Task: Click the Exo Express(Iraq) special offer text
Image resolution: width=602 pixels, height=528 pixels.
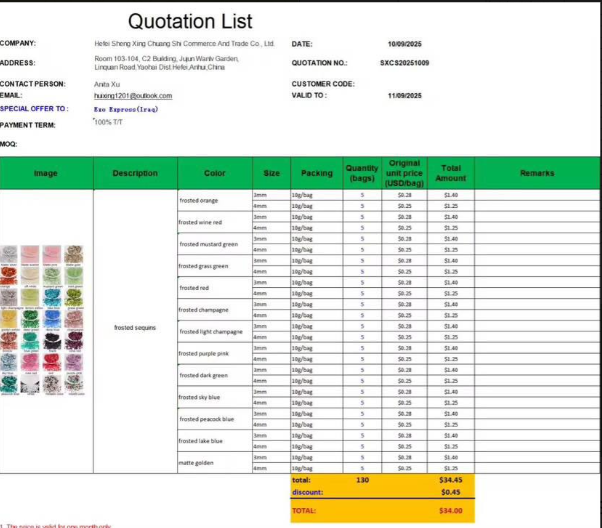Action: point(120,108)
